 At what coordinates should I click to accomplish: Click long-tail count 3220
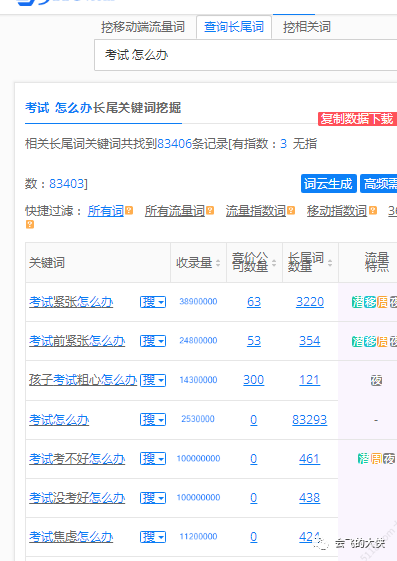click(x=310, y=302)
